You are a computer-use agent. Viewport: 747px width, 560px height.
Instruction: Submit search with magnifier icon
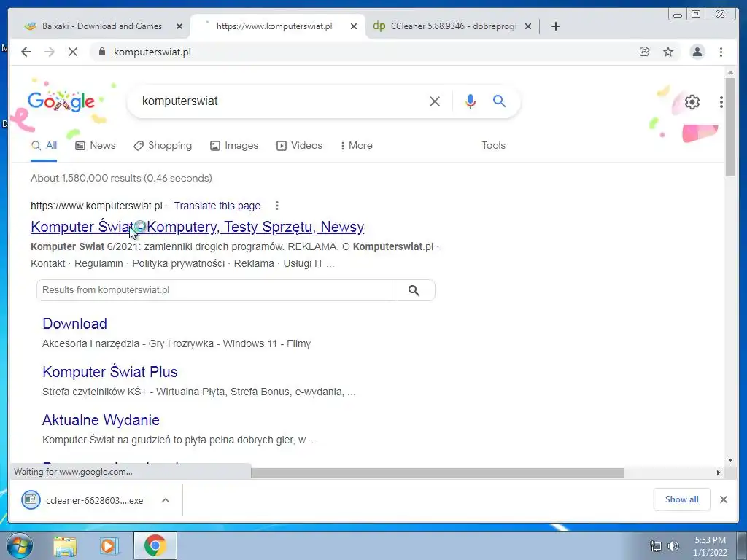(x=499, y=101)
